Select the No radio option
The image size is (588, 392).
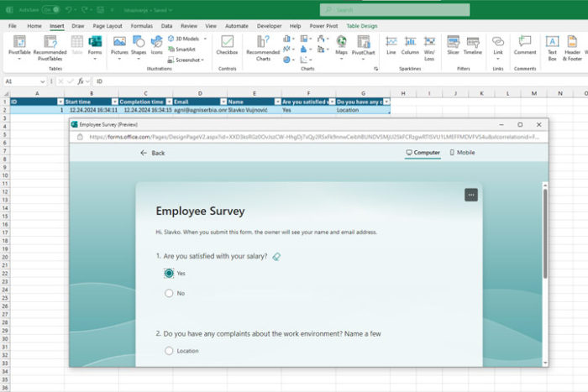click(169, 293)
